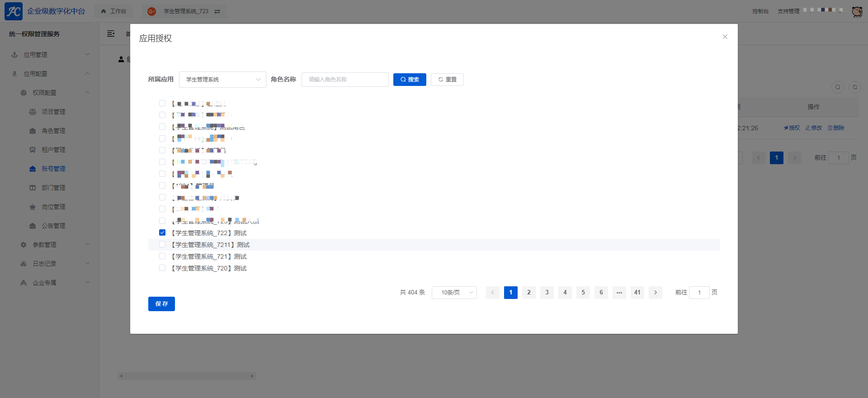Screen dimensions: 868x398
Task: Click the round refresh icon on right
Action: (855, 87)
